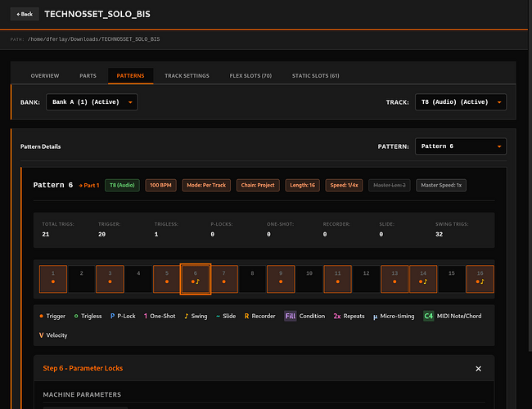Click the Part 1 link

89,186
